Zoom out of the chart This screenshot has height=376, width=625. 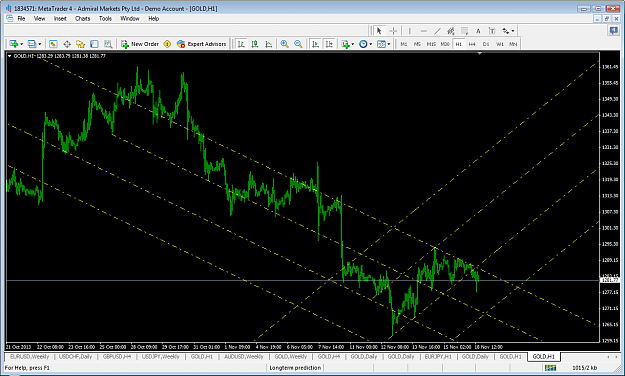coord(298,44)
